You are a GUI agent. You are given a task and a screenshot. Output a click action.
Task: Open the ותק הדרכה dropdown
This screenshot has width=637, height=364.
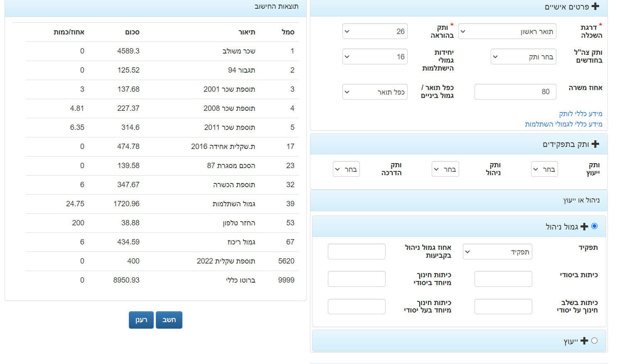pyautogui.click(x=346, y=169)
